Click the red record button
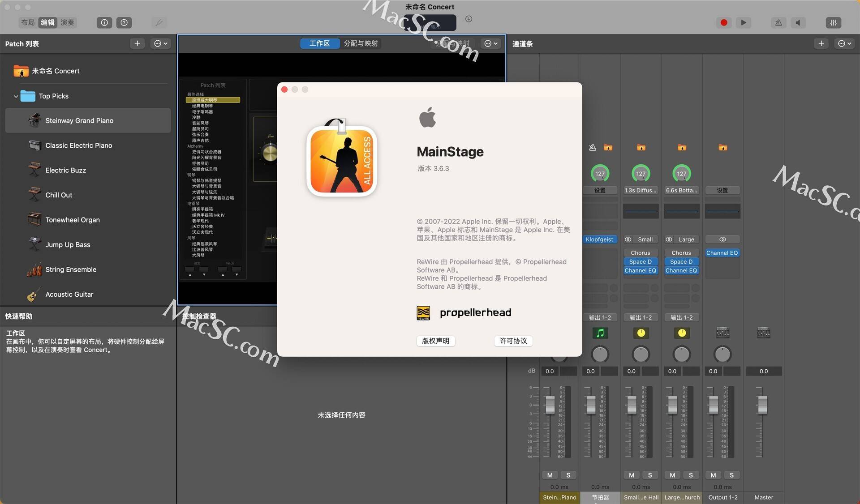The image size is (860, 504). [x=724, y=22]
